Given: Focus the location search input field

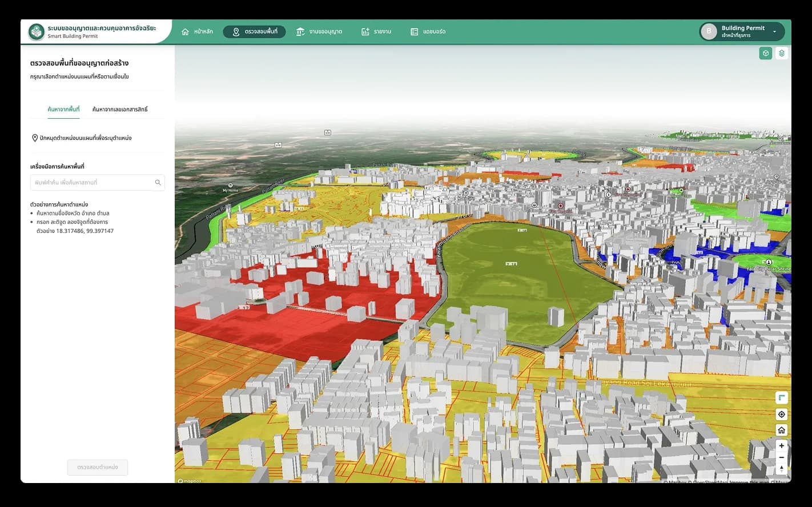Looking at the screenshot, I should click(97, 183).
